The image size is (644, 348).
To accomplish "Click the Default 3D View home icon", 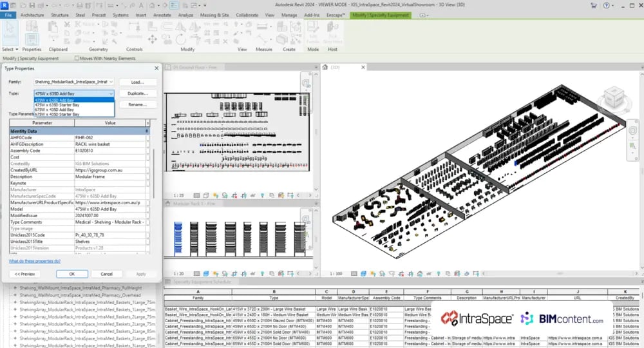I will (x=153, y=5).
